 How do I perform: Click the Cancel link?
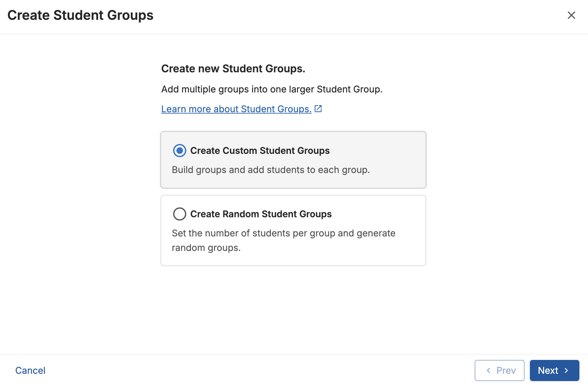click(30, 370)
